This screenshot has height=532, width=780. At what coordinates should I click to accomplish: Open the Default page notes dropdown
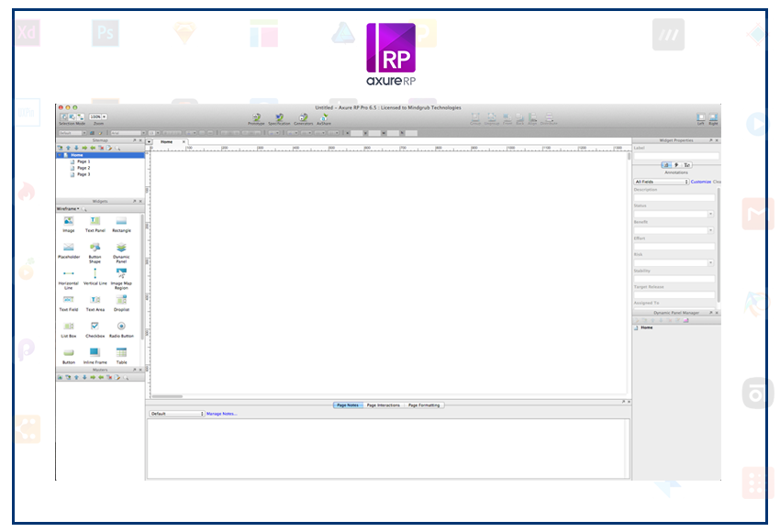click(x=177, y=414)
